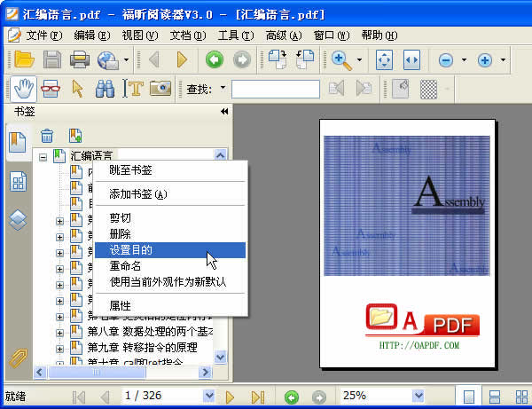The width and height of the screenshot is (532, 409).
Task: Click the rotate page counterclockwise icon
Action: coord(305,59)
